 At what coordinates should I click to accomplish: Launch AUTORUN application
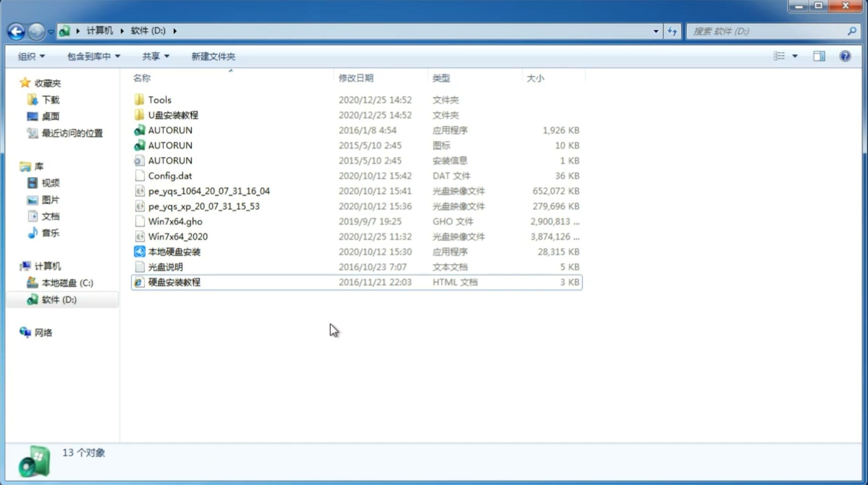(170, 130)
